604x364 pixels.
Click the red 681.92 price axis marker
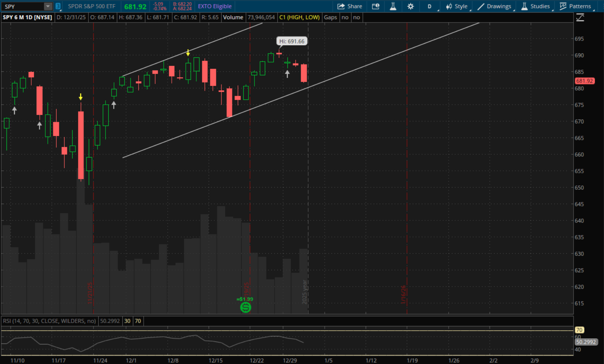pos(584,81)
